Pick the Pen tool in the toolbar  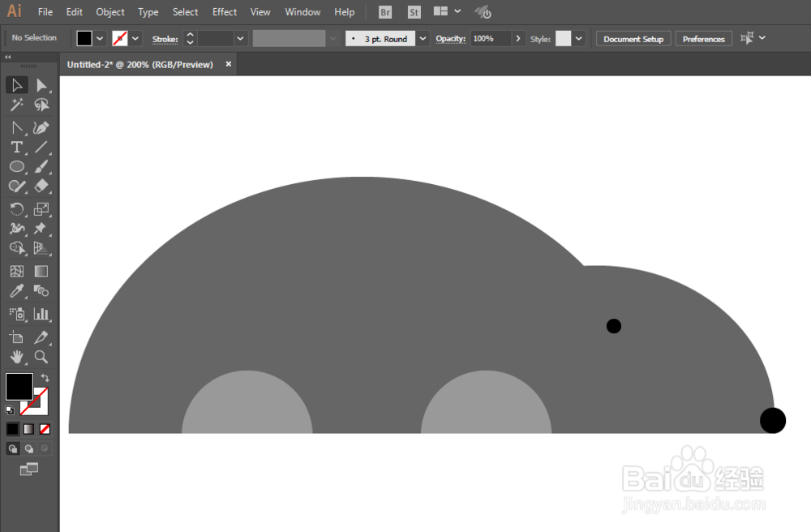41,127
